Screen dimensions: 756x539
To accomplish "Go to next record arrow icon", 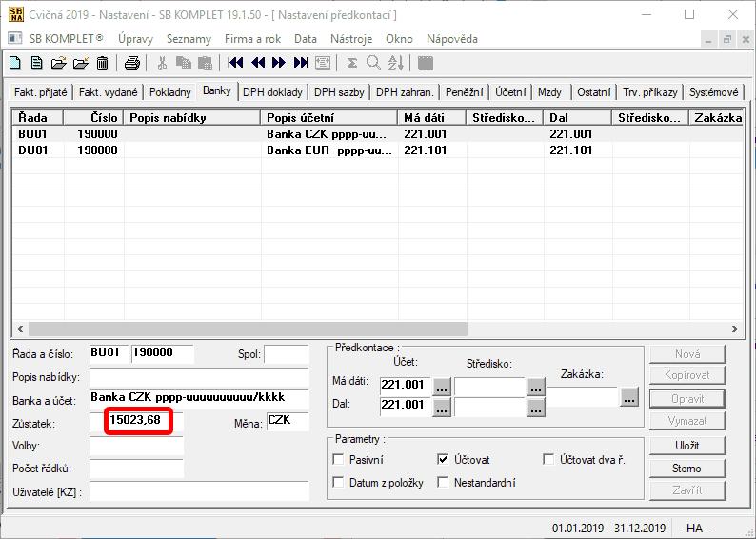I will (279, 63).
